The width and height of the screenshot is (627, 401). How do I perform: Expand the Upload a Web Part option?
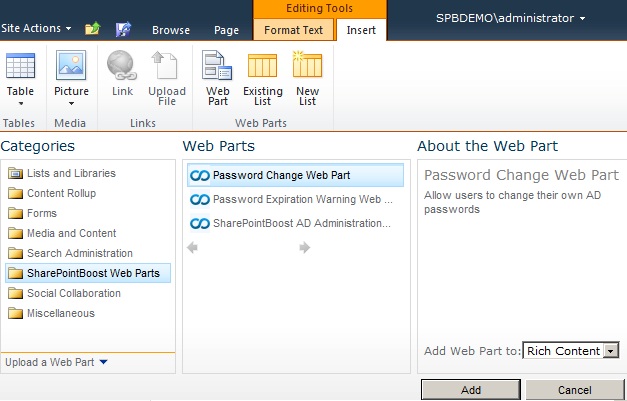click(x=56, y=362)
